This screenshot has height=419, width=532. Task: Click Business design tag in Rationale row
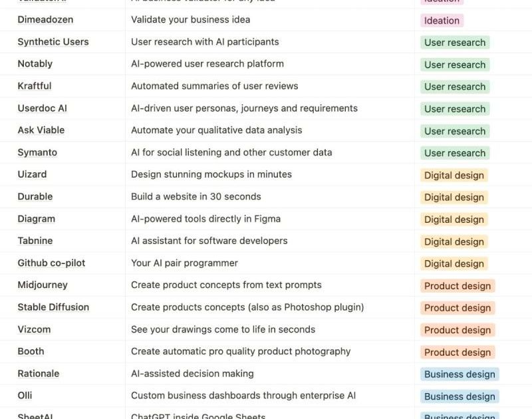(x=460, y=374)
